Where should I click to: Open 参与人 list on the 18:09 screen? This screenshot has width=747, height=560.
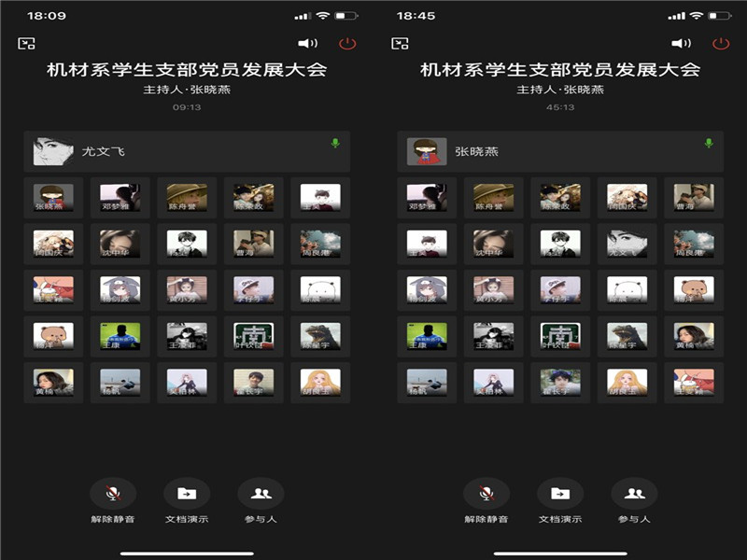tap(261, 494)
